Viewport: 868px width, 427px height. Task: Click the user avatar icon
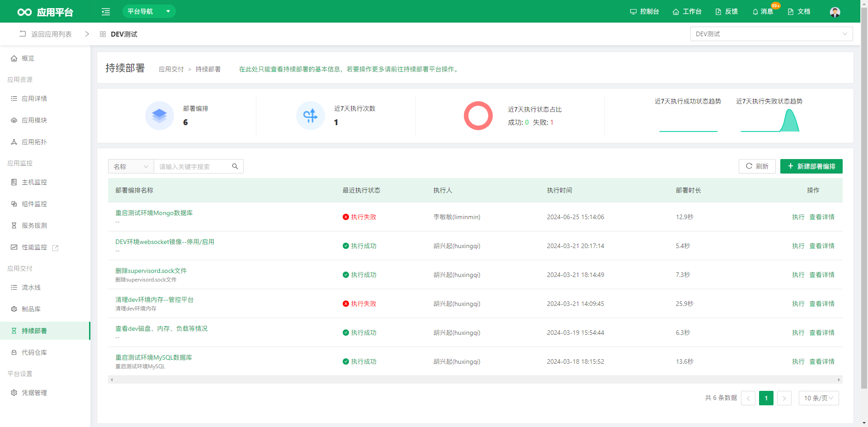(x=835, y=12)
